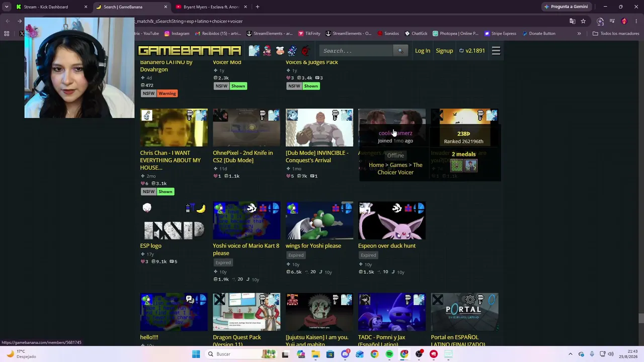Screen dimensions: 644x362
Task: Click the translate page icon in address bar
Action: [572, 21]
